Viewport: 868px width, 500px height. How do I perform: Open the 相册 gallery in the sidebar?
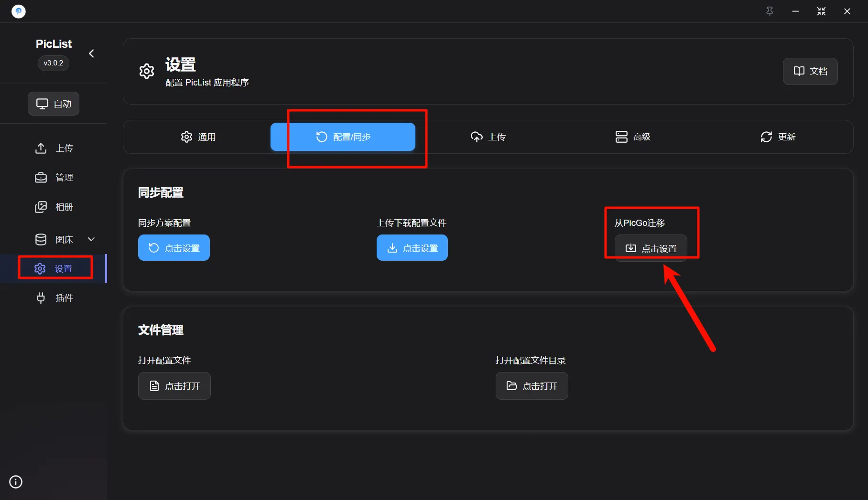click(54, 207)
